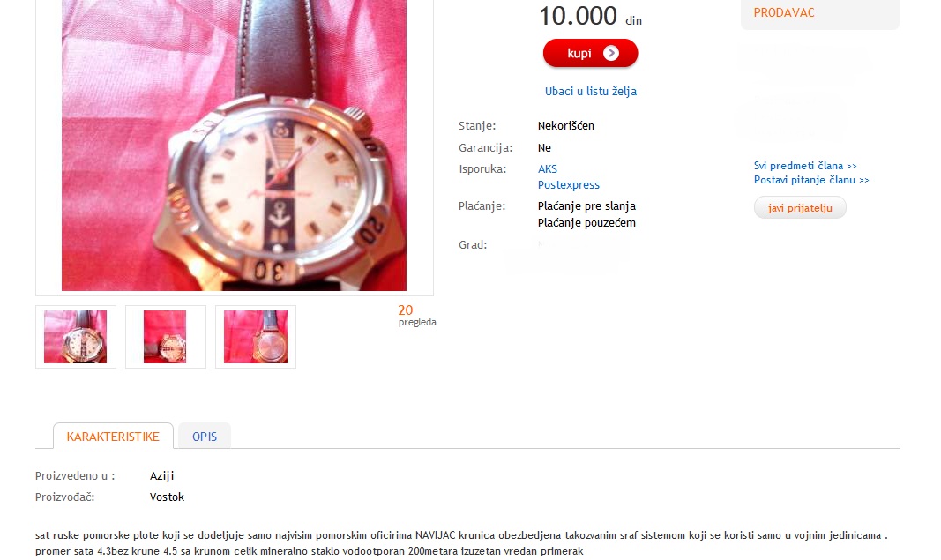This screenshot has height=560, width=941.
Task: Click the red kupi buy button
Action: 590,54
